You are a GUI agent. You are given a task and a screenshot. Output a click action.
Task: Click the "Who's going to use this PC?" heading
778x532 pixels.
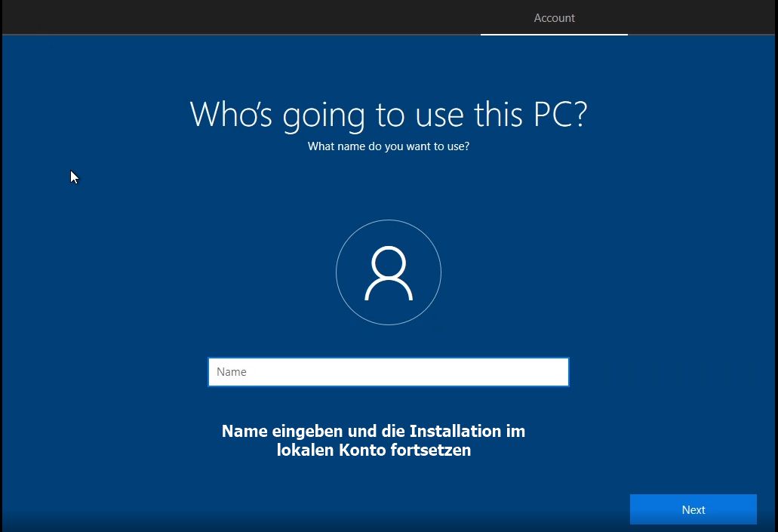pos(389,114)
